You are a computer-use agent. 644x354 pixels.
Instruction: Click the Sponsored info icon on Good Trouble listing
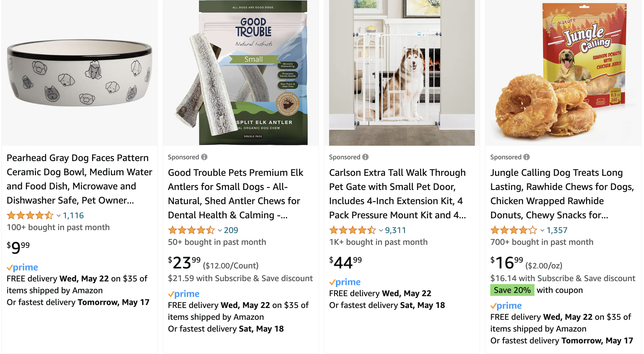tap(205, 157)
